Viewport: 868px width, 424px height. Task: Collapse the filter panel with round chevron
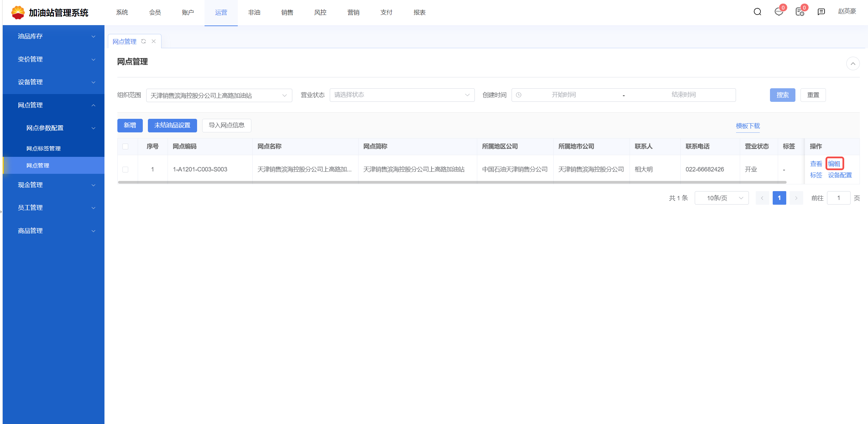tap(852, 64)
